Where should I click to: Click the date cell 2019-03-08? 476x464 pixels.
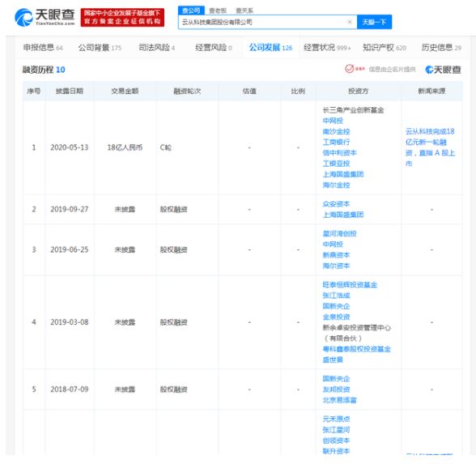click(70, 322)
